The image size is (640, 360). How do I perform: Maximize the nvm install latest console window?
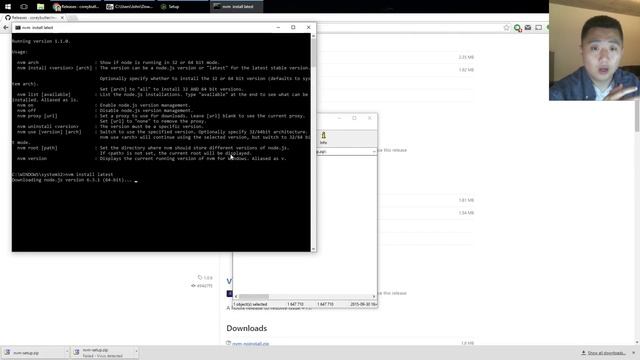pos(293,27)
